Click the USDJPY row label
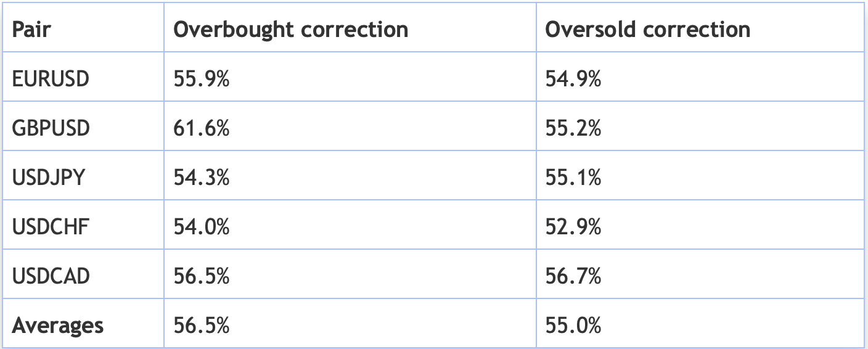This screenshot has width=868, height=349. [49, 178]
